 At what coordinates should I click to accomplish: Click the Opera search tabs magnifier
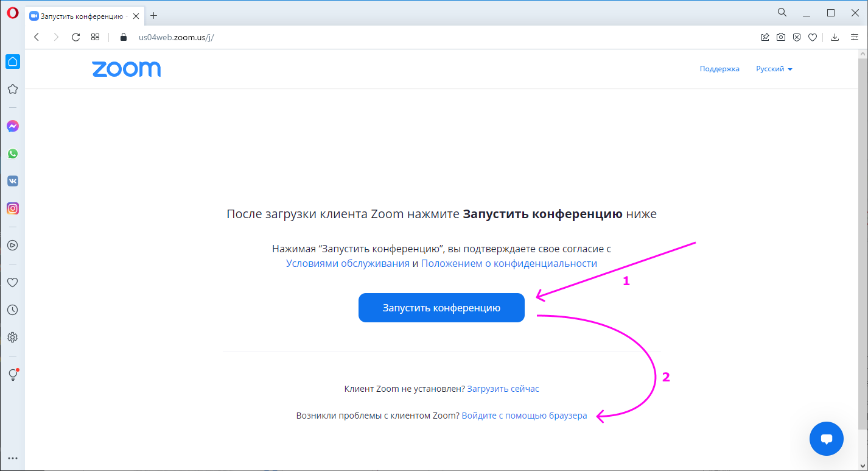782,12
